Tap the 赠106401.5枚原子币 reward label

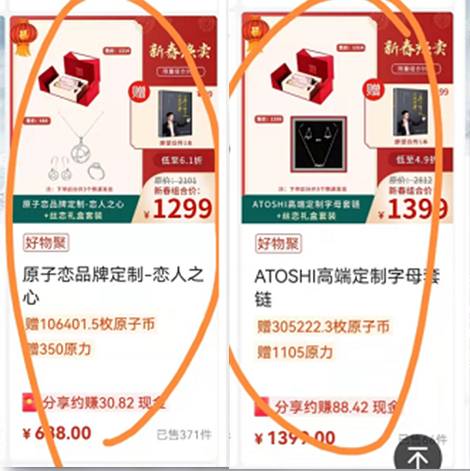[x=90, y=324]
